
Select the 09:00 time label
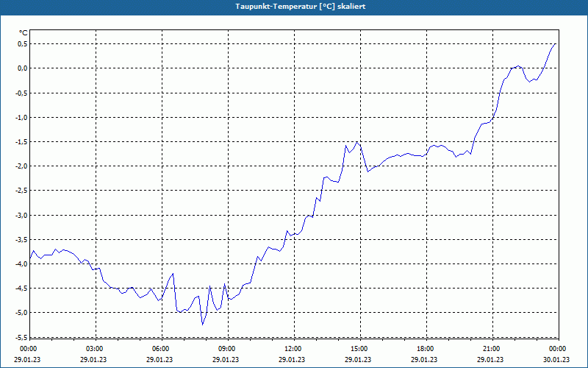point(227,349)
